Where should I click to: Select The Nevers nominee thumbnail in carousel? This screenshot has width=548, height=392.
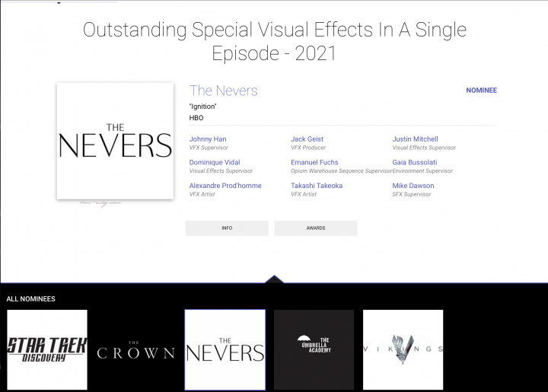225,349
